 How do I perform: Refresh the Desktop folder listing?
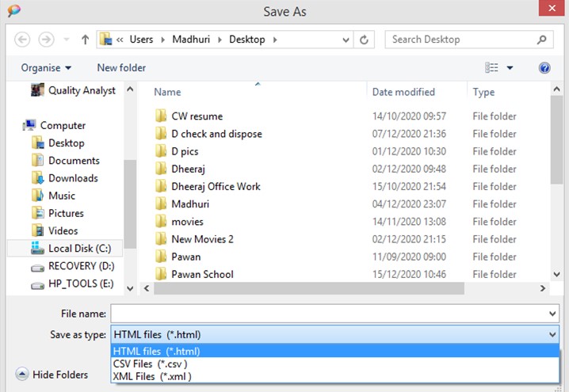364,40
